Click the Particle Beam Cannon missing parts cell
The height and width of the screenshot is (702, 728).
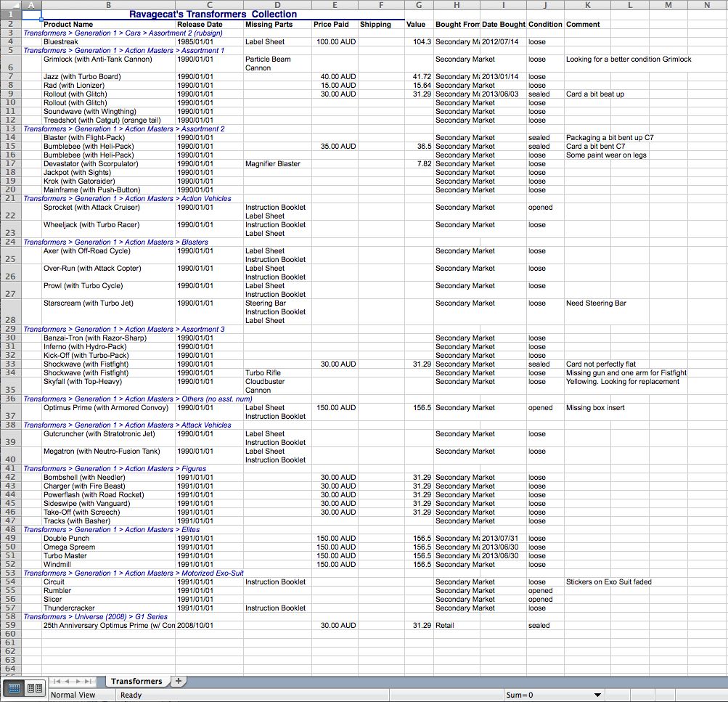pyautogui.click(x=278, y=64)
